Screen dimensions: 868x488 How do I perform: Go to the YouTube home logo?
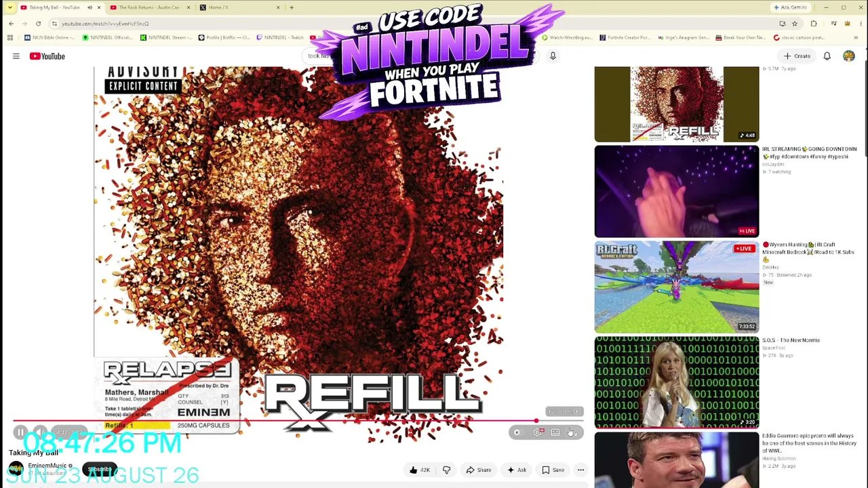[47, 56]
